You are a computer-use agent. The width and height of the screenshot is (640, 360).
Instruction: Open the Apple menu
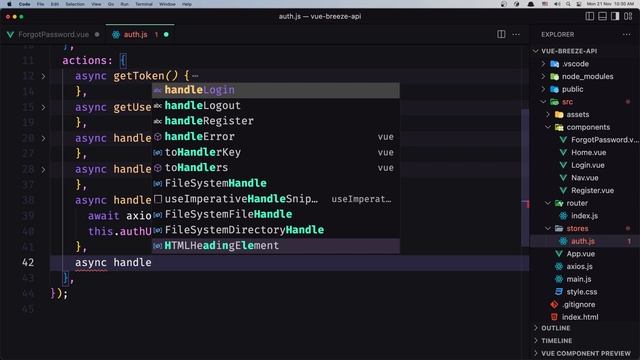[x=9, y=4]
